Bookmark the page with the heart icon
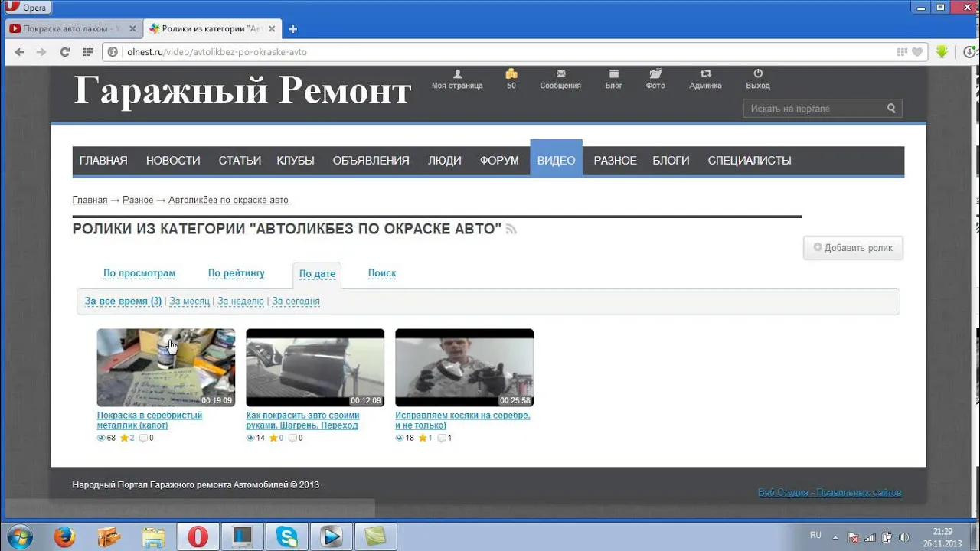980x551 pixels. [917, 52]
